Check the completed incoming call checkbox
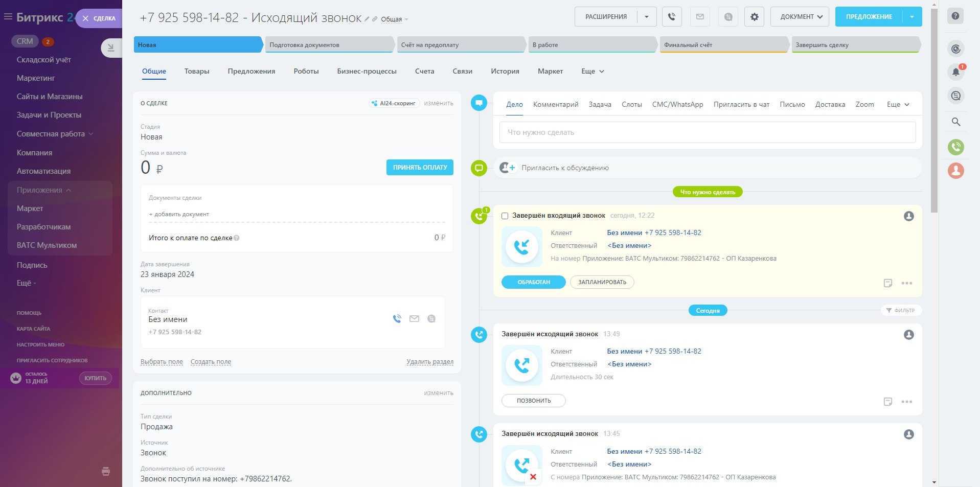This screenshot has height=487, width=980. (x=505, y=216)
